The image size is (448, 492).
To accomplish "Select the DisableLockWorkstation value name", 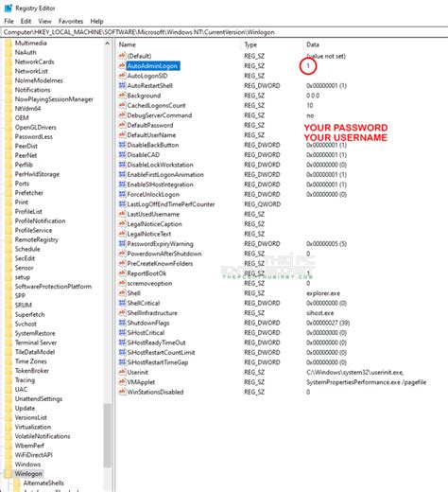I will point(160,165).
